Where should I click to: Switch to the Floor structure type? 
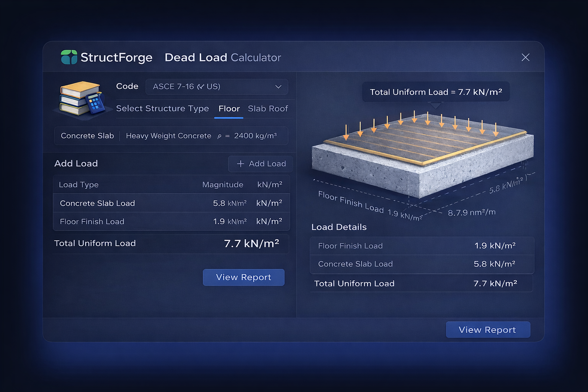tap(229, 108)
